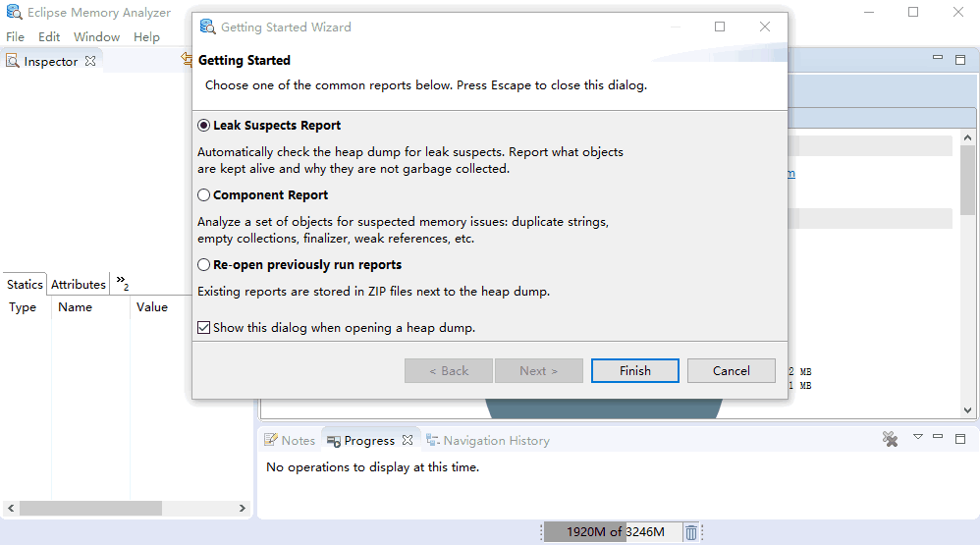Click Inspector horizontal scrollbar thumb

click(x=90, y=508)
